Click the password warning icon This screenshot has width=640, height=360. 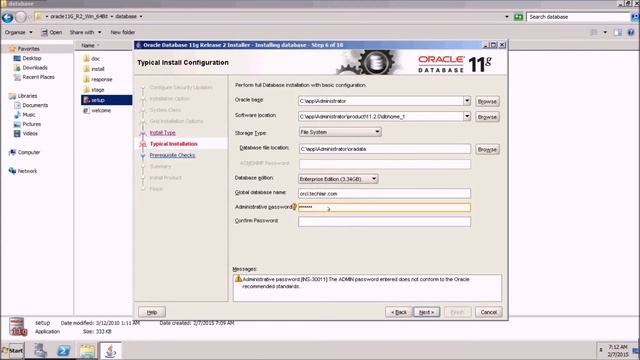[x=294, y=207]
